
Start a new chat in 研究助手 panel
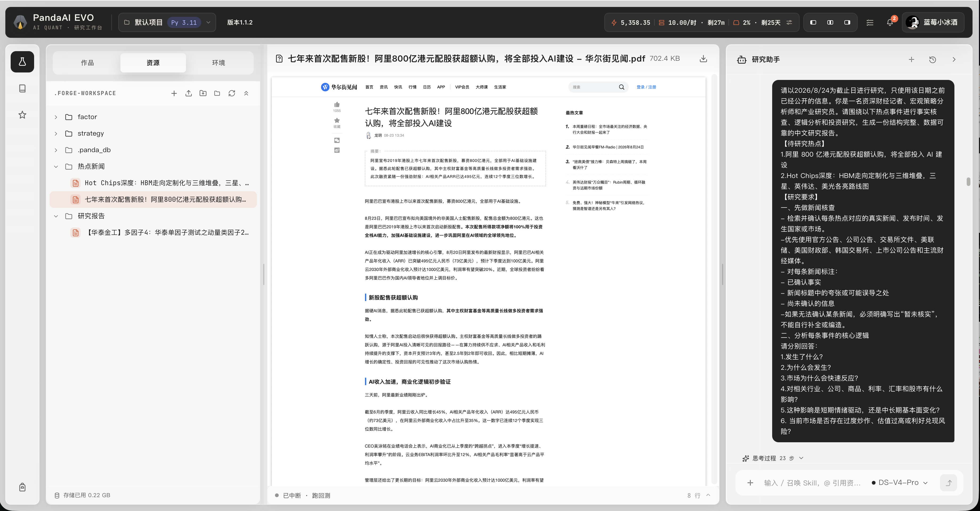coord(911,59)
